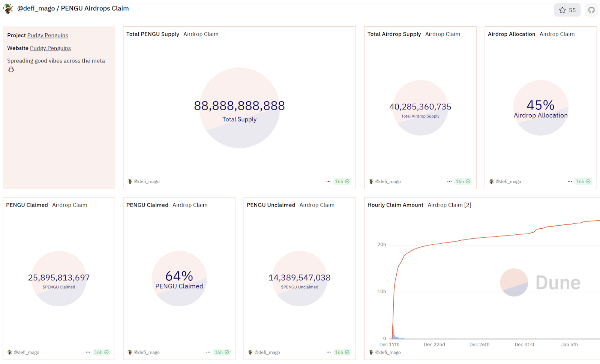
Task: Open @defi_mago author link on Hourly Claim Amount chart
Action: tap(388, 352)
